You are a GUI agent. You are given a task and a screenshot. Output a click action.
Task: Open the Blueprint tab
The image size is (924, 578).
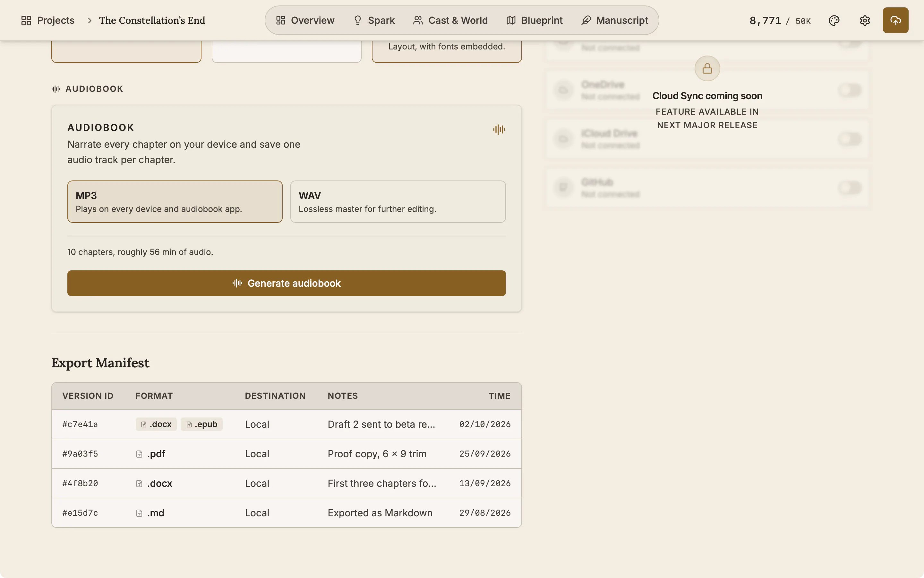coord(535,20)
